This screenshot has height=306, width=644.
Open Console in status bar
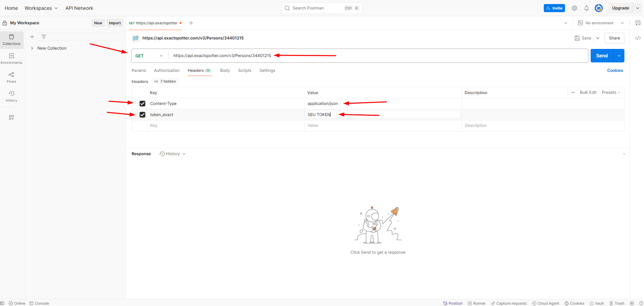click(x=39, y=303)
